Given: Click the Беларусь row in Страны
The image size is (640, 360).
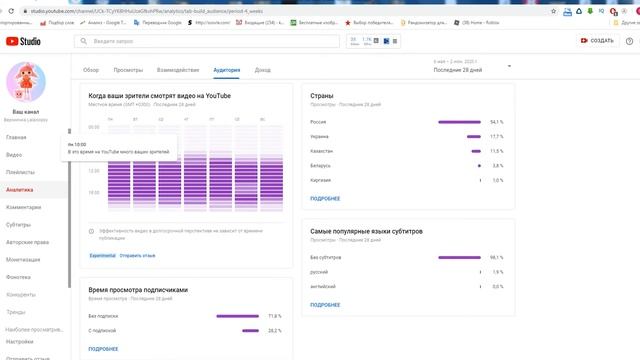Looking at the screenshot, I should coord(407,166).
